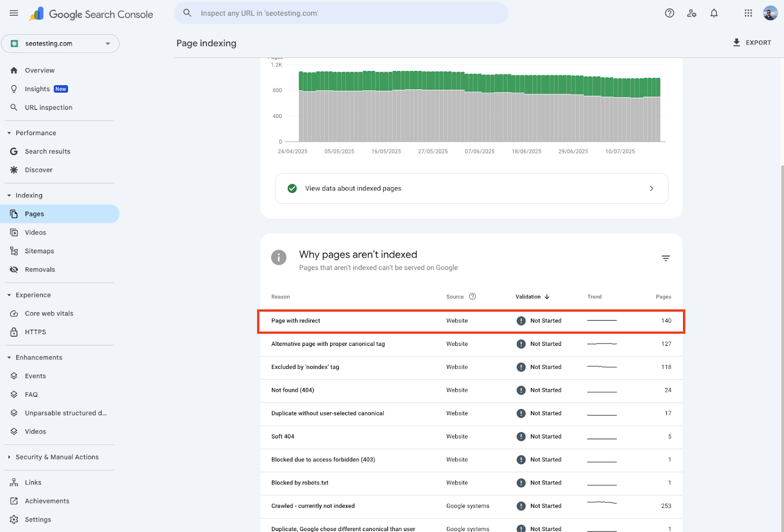Select Removals in the Indexing sidebar
This screenshot has height=532, width=784.
point(40,269)
